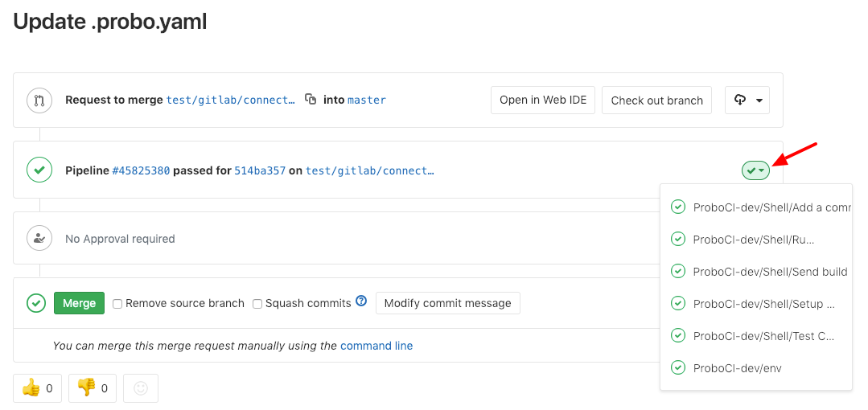Toggle the Squash commits checkbox

point(257,304)
